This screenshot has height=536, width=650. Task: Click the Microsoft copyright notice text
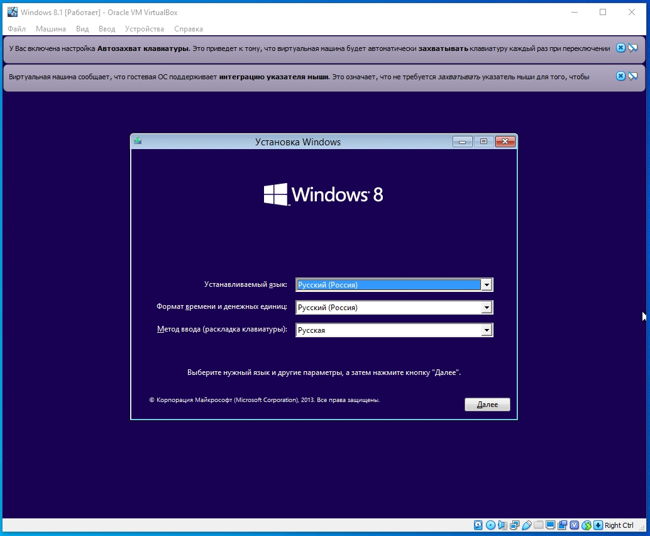[264, 400]
